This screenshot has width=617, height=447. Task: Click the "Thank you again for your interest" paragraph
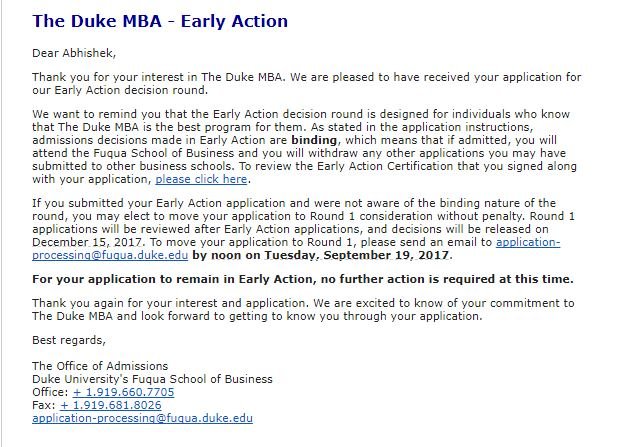[300, 308]
